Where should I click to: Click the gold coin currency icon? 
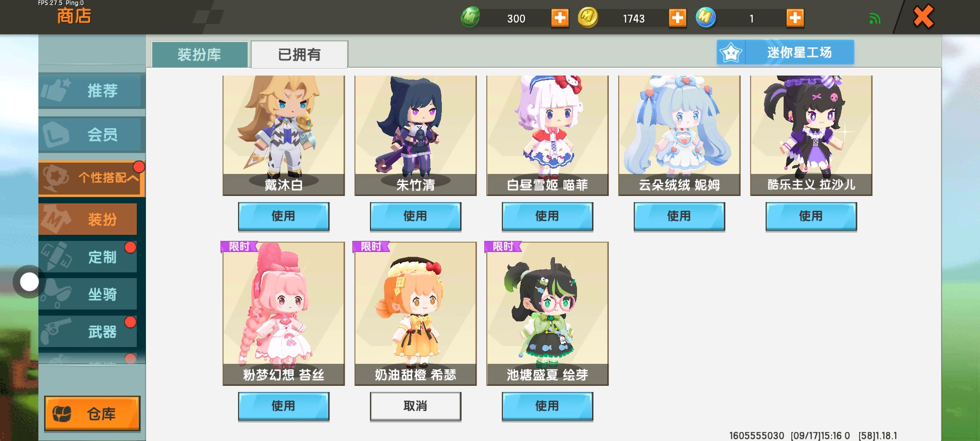pyautogui.click(x=588, y=18)
